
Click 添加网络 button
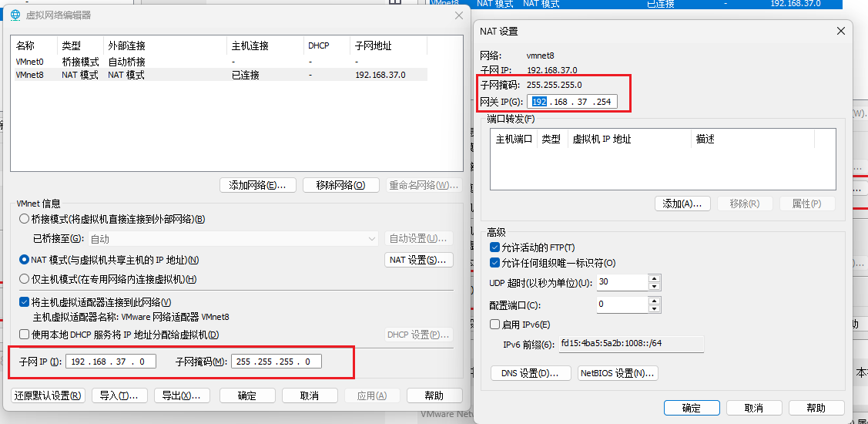(x=258, y=185)
